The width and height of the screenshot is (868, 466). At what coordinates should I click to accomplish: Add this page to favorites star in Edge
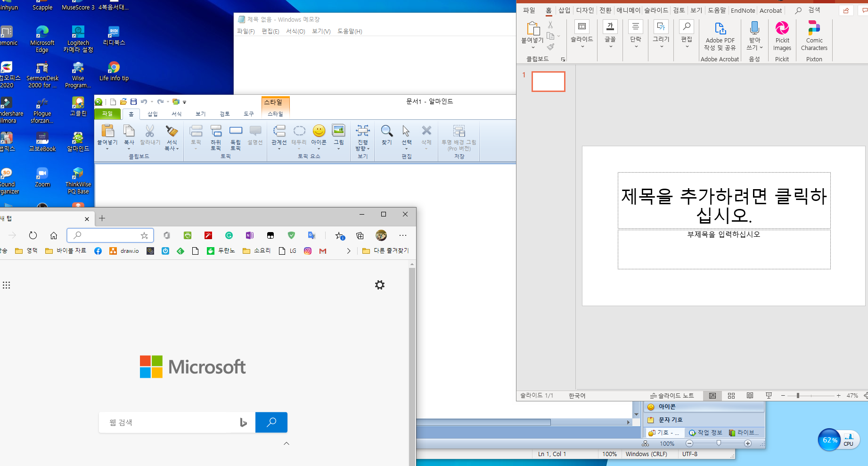coord(144,235)
